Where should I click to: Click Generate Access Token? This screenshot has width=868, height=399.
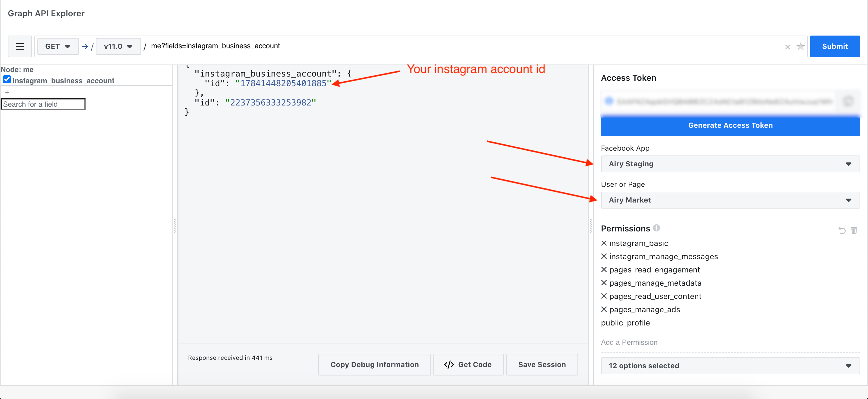click(730, 125)
